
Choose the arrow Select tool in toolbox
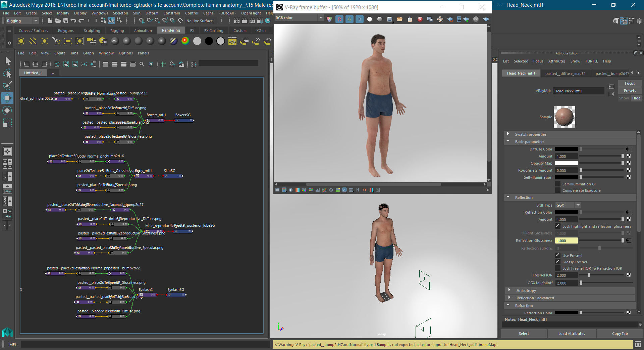click(x=7, y=61)
